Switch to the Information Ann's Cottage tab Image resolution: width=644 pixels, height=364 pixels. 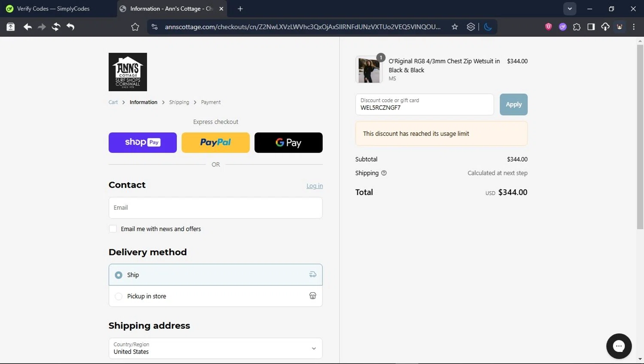172,9
